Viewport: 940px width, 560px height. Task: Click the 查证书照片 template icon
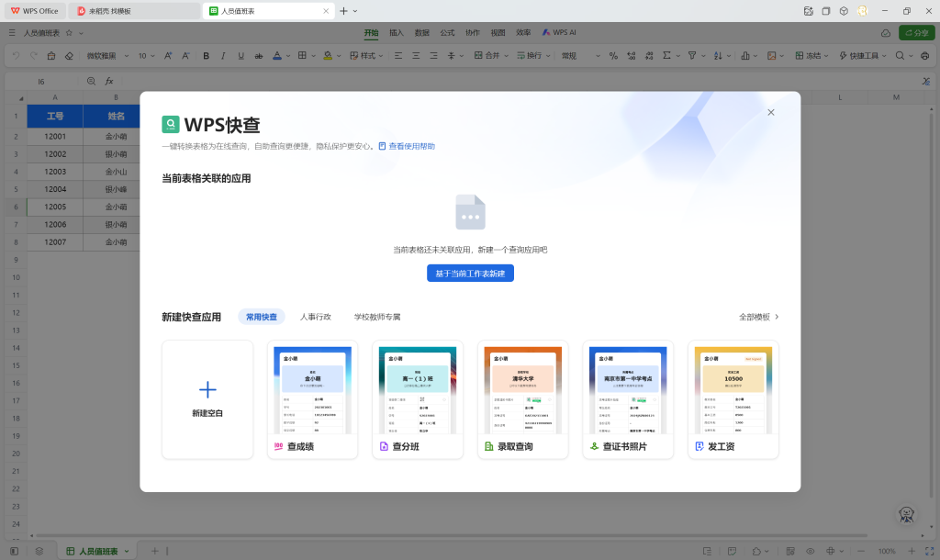[594, 447]
